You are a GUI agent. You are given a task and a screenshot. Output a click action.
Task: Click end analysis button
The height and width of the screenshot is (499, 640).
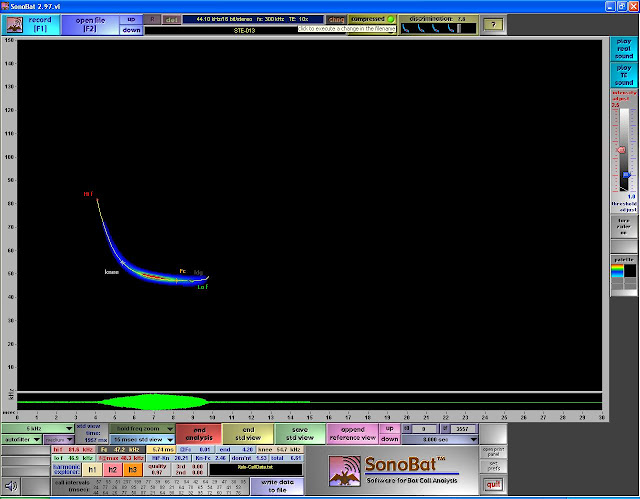click(199, 434)
